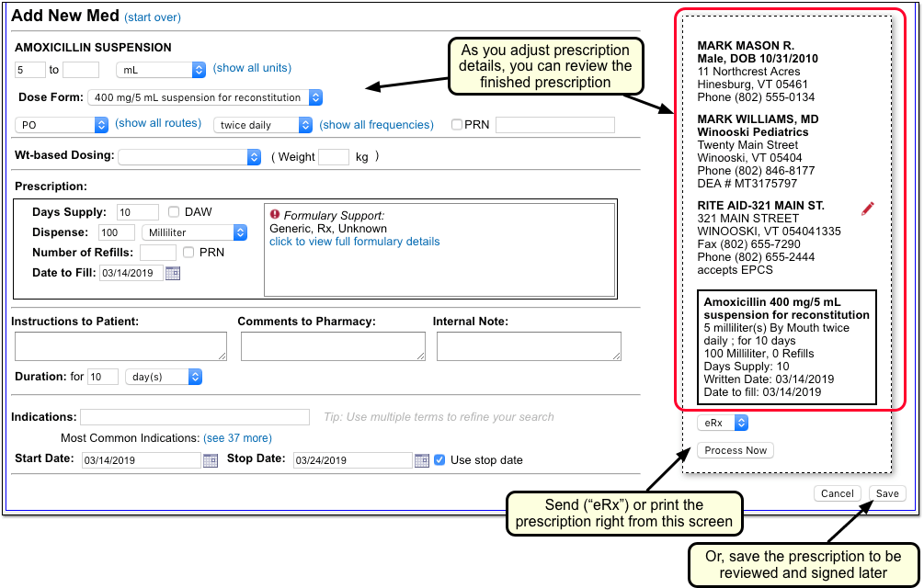Click the Stop Date field
Viewport: 924px width, 588px height.
[352, 460]
